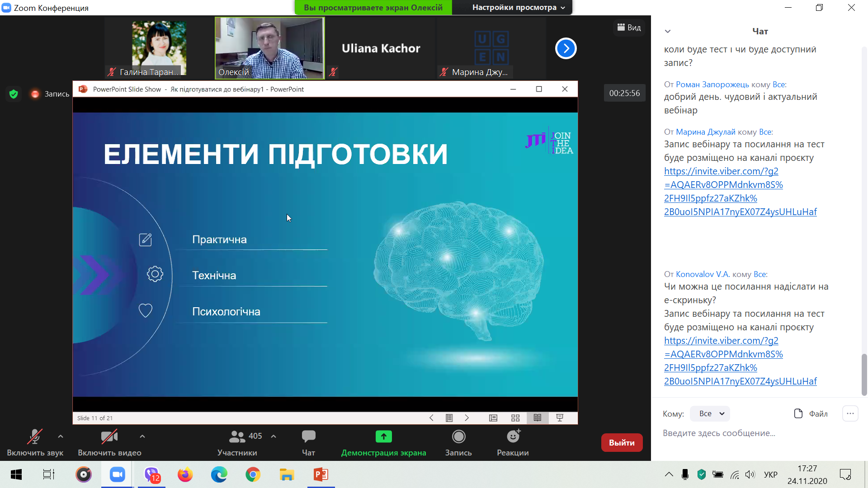Click the green Share Screen icon
The height and width of the screenshot is (488, 868).
pyautogui.click(x=383, y=436)
